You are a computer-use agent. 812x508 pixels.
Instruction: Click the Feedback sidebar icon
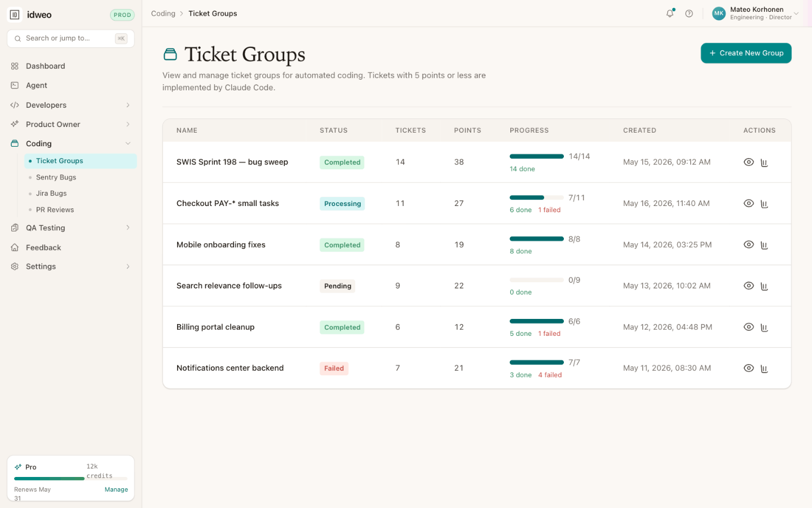pyautogui.click(x=15, y=247)
